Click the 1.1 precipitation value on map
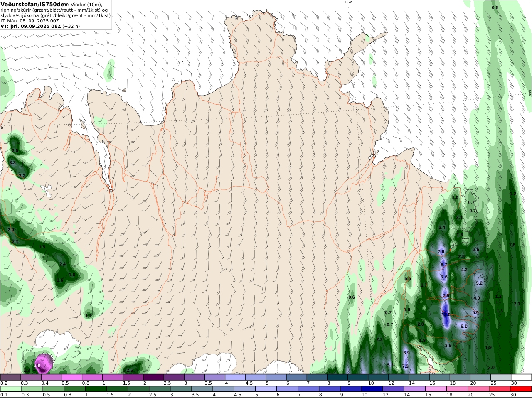 coord(89,316)
